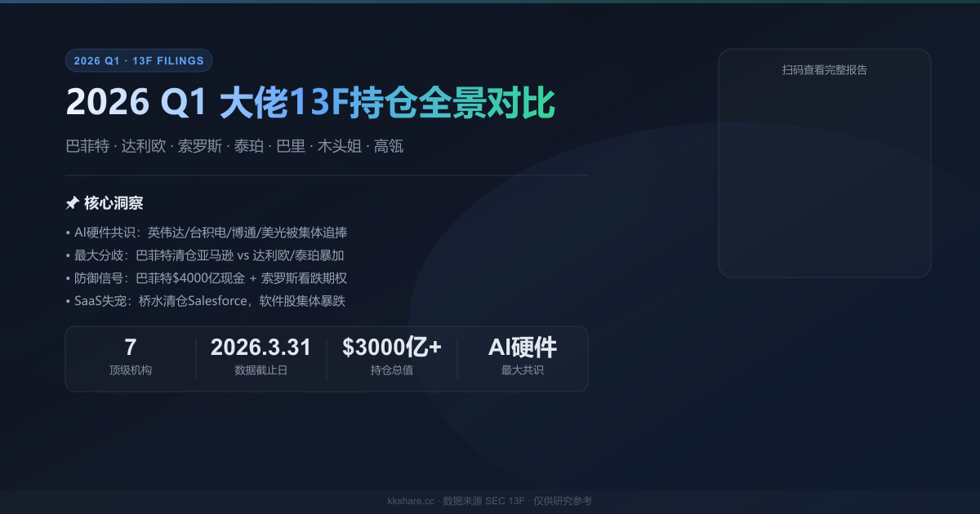Select the bullet '防御信号：巴菲特$4000亿现金'

[206, 278]
